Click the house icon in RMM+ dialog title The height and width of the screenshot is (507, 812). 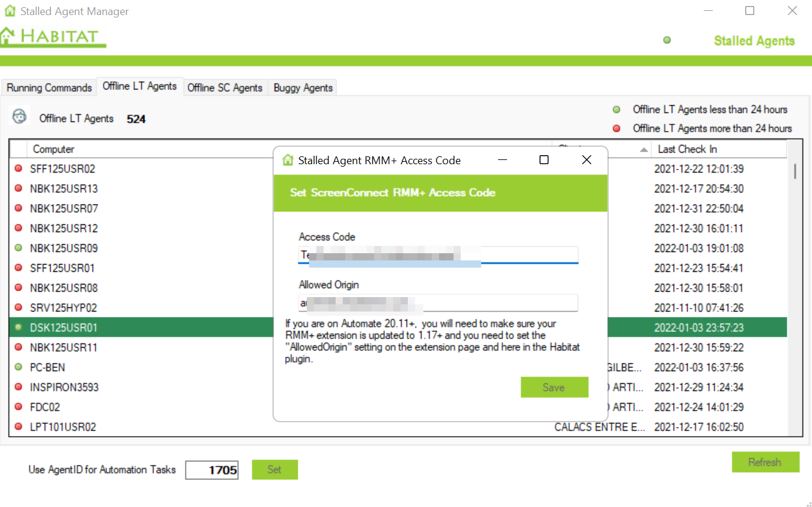point(288,160)
